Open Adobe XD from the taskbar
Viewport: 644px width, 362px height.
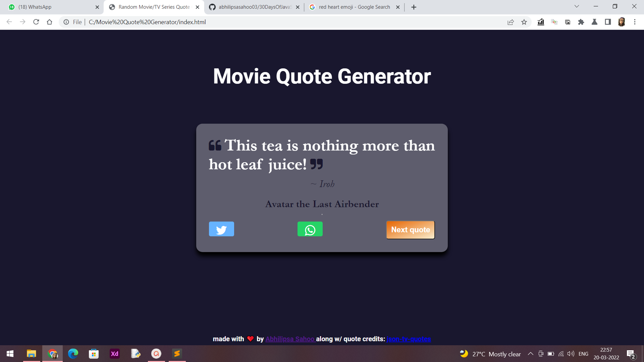pos(114,354)
